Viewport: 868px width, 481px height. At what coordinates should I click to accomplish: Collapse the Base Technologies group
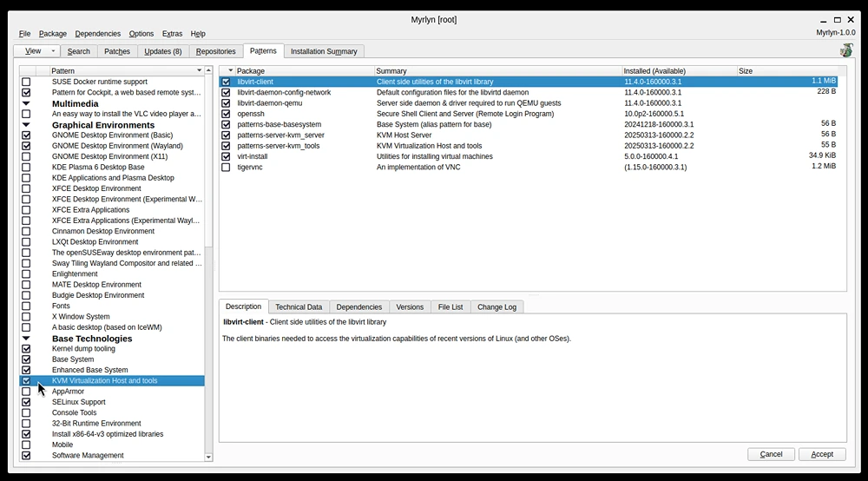[26, 339]
